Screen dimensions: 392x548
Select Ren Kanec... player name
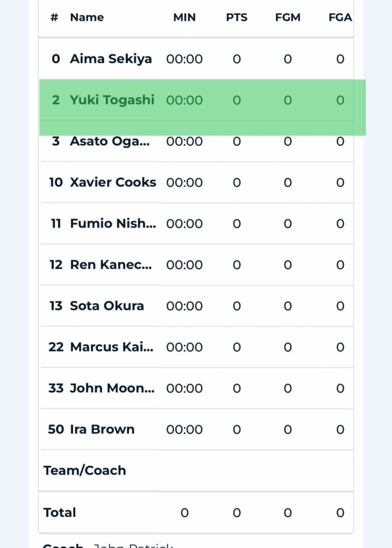[x=111, y=265]
